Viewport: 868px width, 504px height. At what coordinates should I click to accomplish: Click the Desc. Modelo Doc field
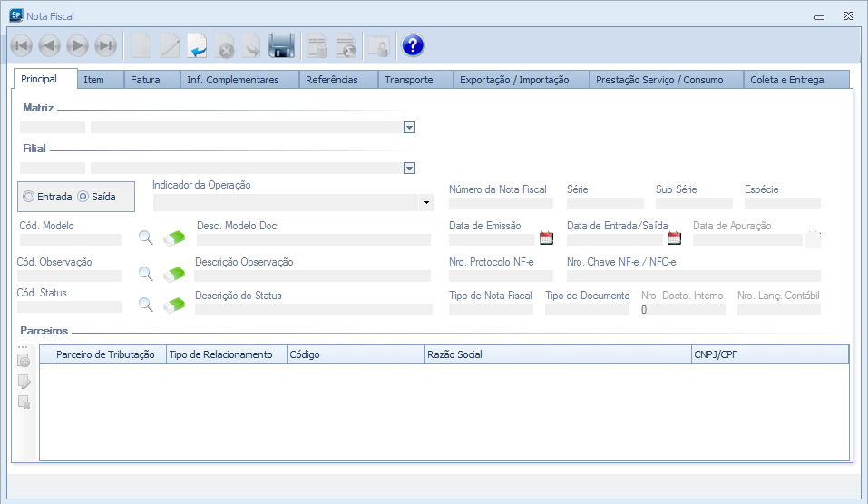(x=313, y=239)
